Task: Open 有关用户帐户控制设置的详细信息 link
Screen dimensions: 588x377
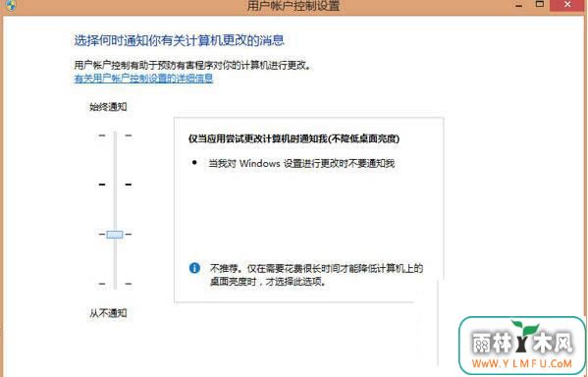Action: [143, 79]
